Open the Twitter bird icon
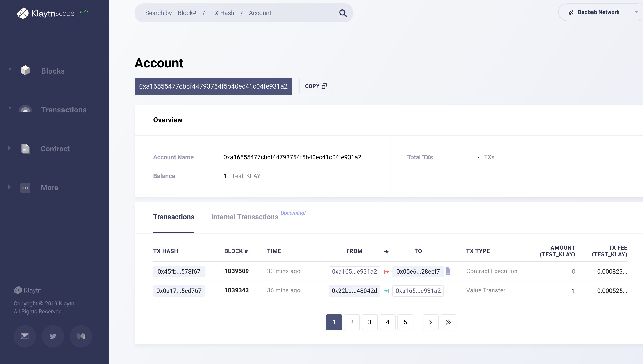Screen dimensions: 643x364 coord(53,336)
